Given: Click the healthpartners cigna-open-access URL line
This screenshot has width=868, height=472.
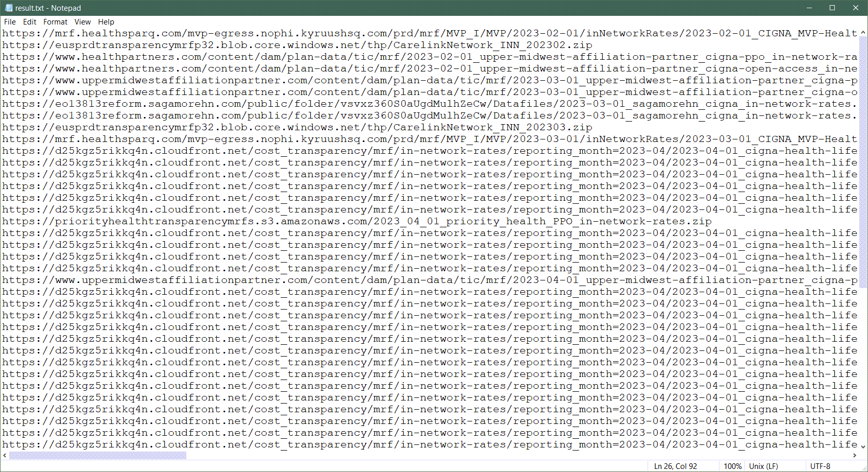Looking at the screenshot, I should coord(430,68).
